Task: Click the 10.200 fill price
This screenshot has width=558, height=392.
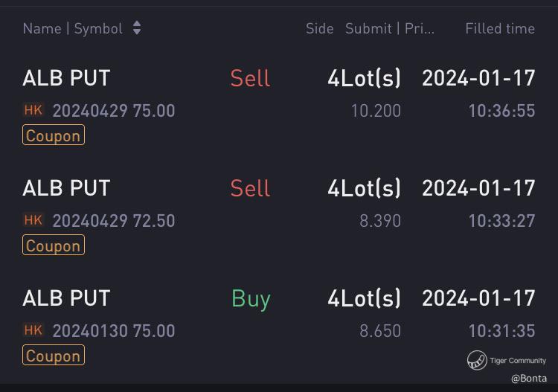Action: pos(376,111)
